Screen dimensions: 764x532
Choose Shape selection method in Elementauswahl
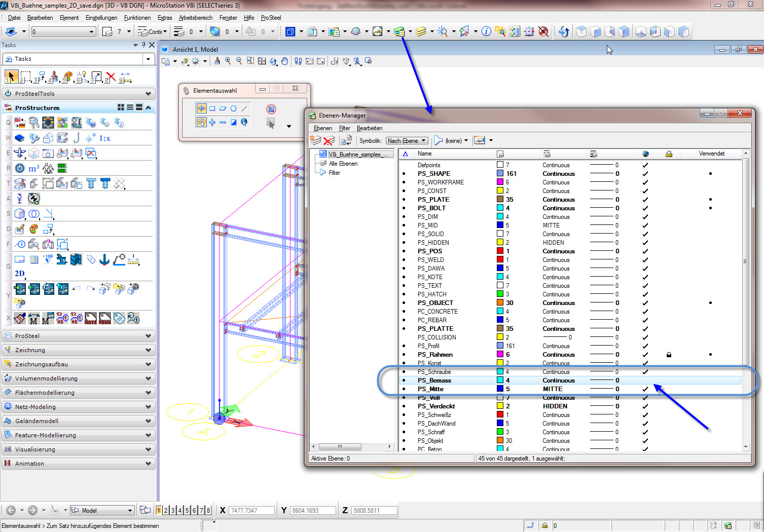point(223,108)
